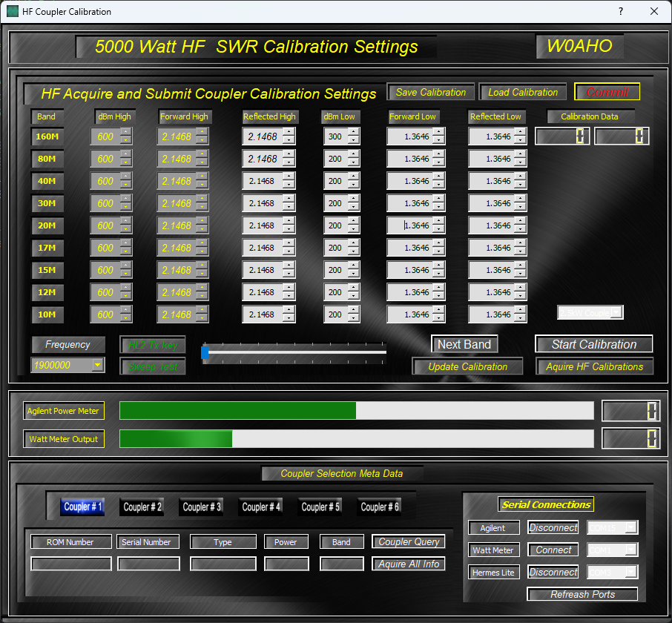Screen dimensions: 672x623
Task: Decrease 30M Forward Low with down arrow
Action: 438,208
